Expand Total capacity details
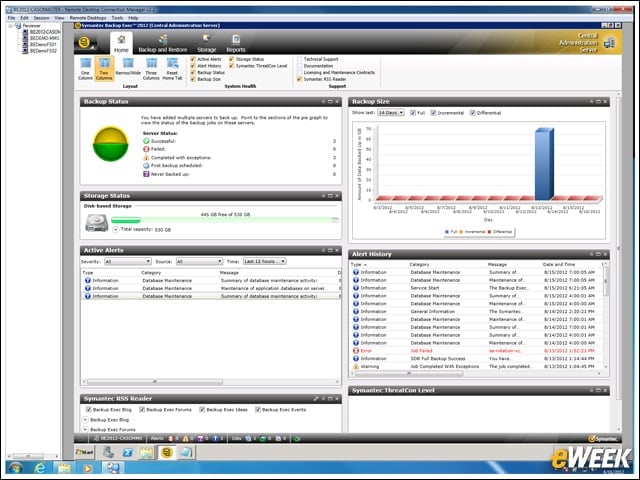Viewport: 640px width, 480px height. click(116, 229)
